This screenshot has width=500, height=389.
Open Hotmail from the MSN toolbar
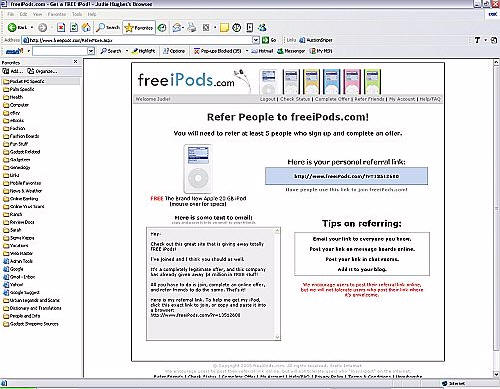262,51
